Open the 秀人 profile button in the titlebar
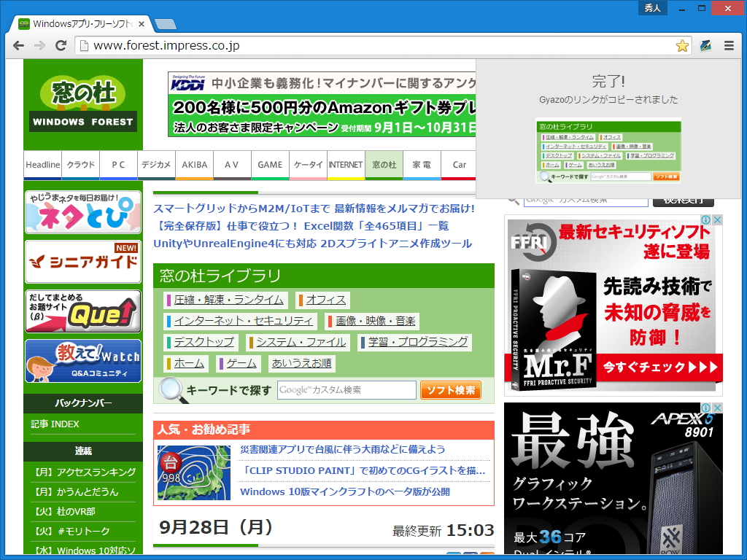This screenshot has height=560, width=747. tap(651, 8)
